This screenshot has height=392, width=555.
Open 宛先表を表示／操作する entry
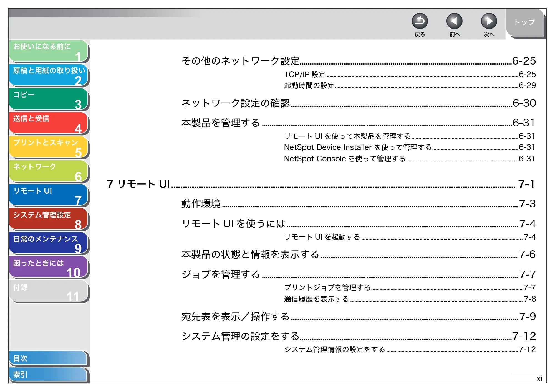[358, 316]
